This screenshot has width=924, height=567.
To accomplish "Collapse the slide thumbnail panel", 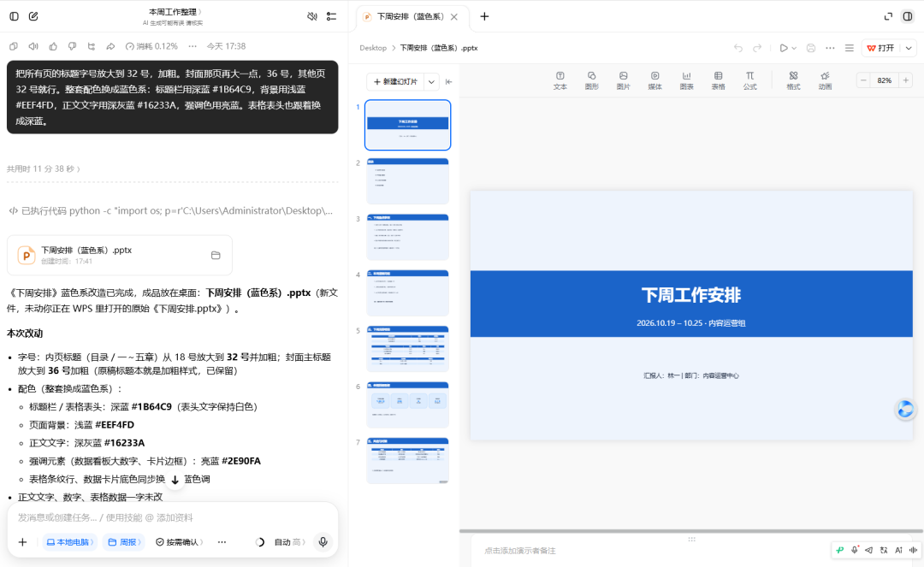I will 448,82.
